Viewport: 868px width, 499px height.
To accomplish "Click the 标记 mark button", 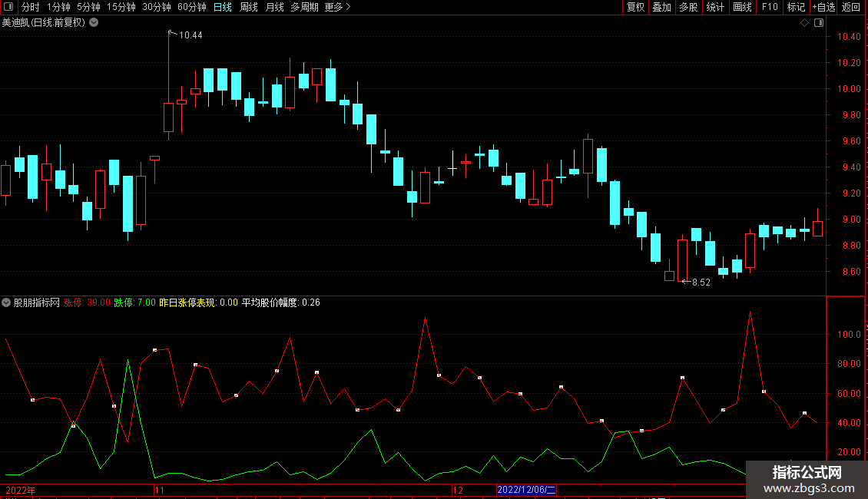I will pyautogui.click(x=796, y=7).
